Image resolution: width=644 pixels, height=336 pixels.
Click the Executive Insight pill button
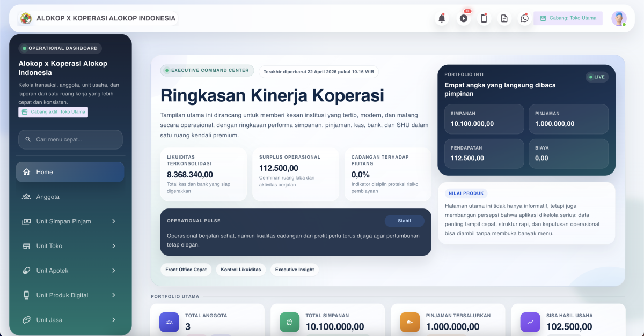coord(295,270)
